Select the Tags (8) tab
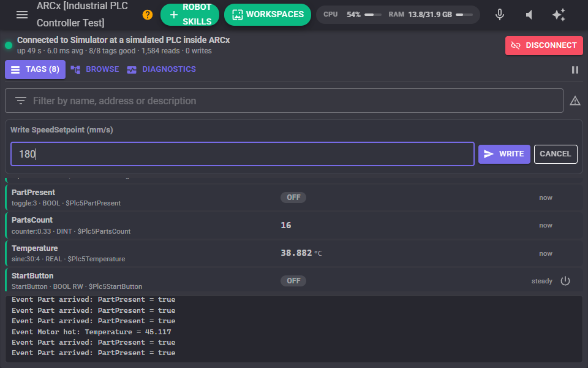Image resolution: width=588 pixels, height=368 pixels. pyautogui.click(x=36, y=69)
